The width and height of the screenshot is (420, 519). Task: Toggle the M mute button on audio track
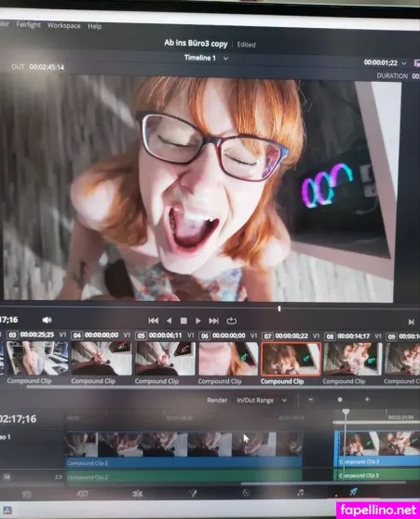pos(7,477)
